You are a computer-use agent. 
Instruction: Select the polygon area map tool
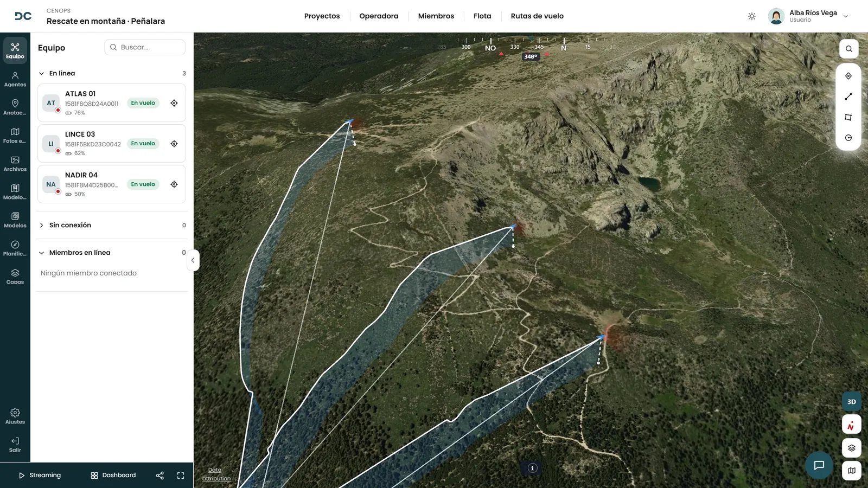[x=848, y=117]
